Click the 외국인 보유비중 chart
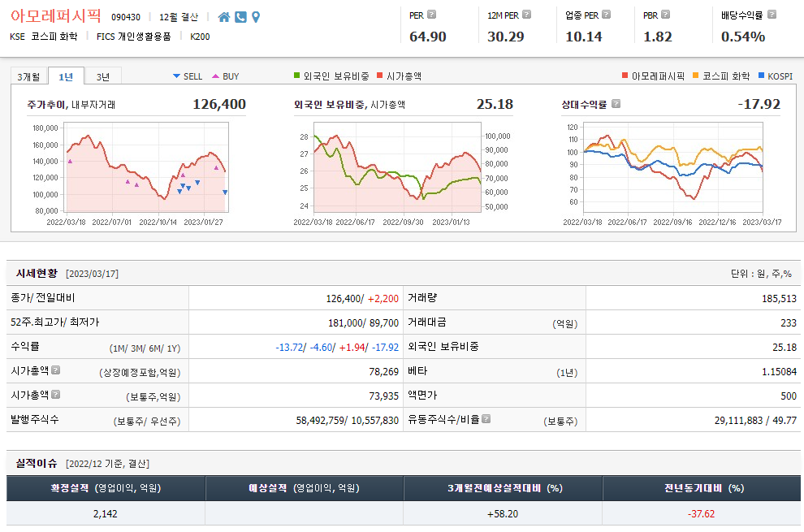Image resolution: width=804 pixels, height=532 pixels. click(x=397, y=167)
